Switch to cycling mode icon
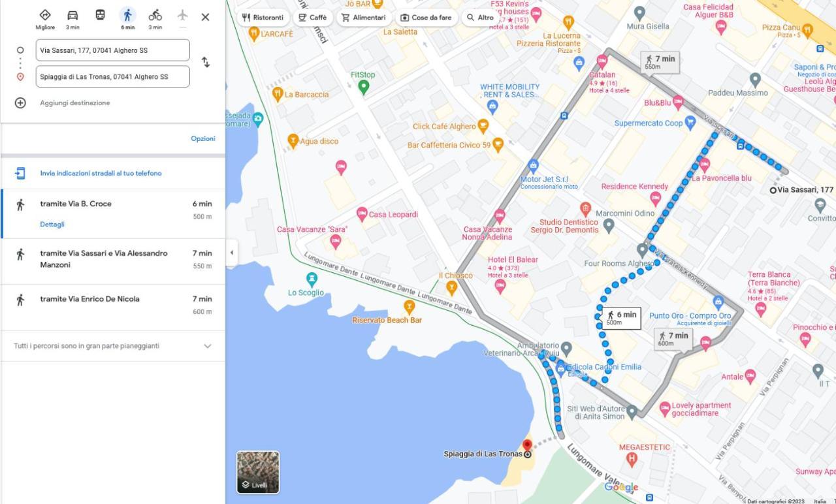Viewport: 836px width, 504px height. coord(155,15)
